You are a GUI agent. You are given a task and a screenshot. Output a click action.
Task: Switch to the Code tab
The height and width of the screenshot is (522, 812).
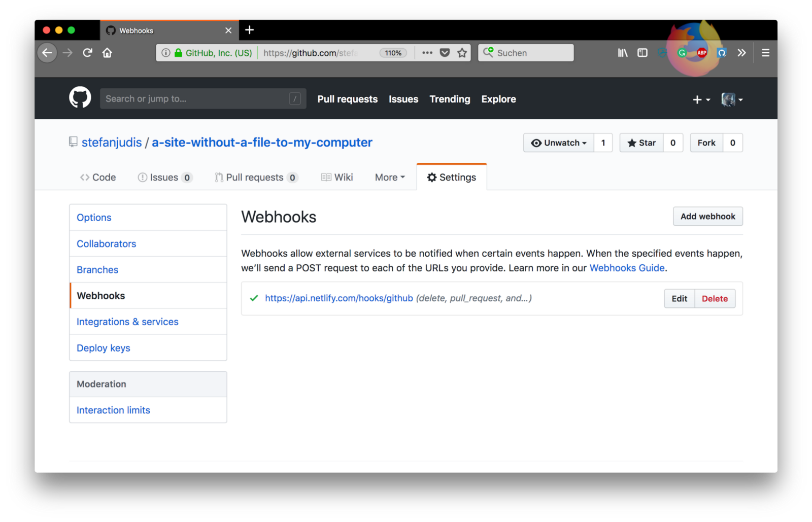98,178
